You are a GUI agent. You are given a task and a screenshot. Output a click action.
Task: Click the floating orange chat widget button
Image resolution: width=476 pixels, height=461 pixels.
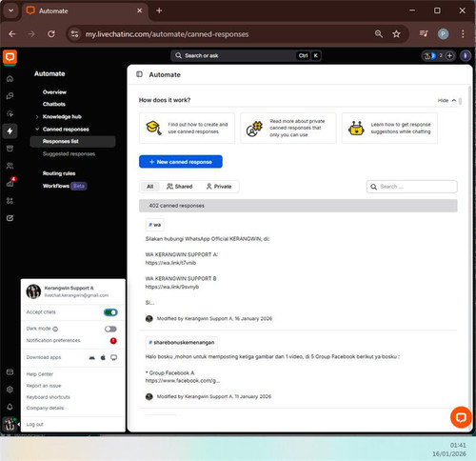point(461,417)
